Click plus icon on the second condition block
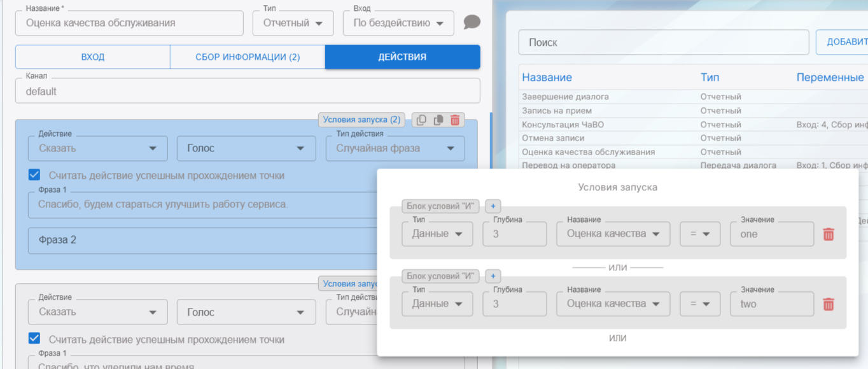The height and width of the screenshot is (369, 868). [x=493, y=276]
